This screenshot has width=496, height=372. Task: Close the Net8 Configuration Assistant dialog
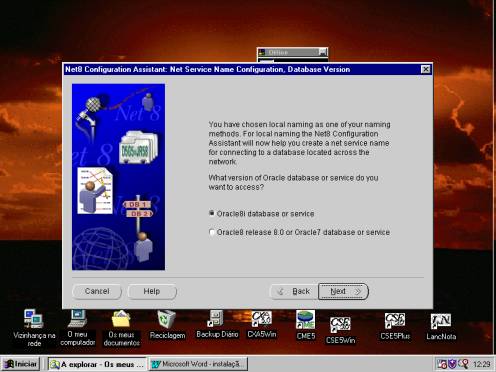[x=426, y=69]
